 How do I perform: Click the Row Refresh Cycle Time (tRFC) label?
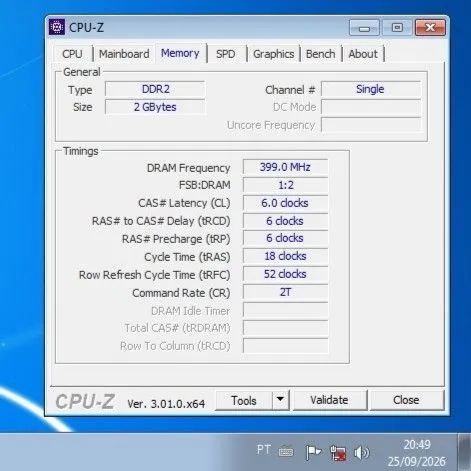(x=154, y=275)
